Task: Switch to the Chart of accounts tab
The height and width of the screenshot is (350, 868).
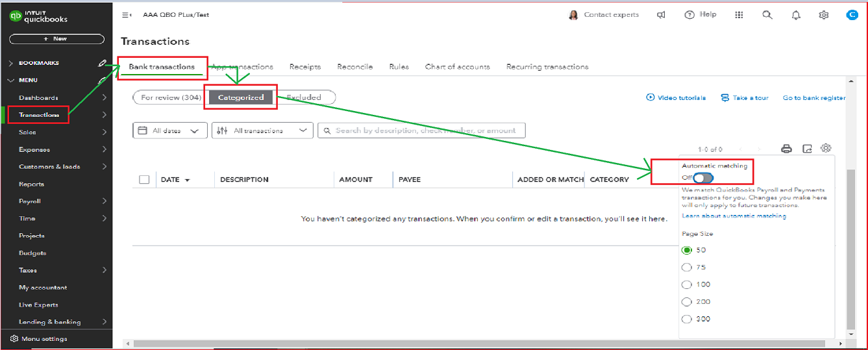Action: tap(458, 66)
